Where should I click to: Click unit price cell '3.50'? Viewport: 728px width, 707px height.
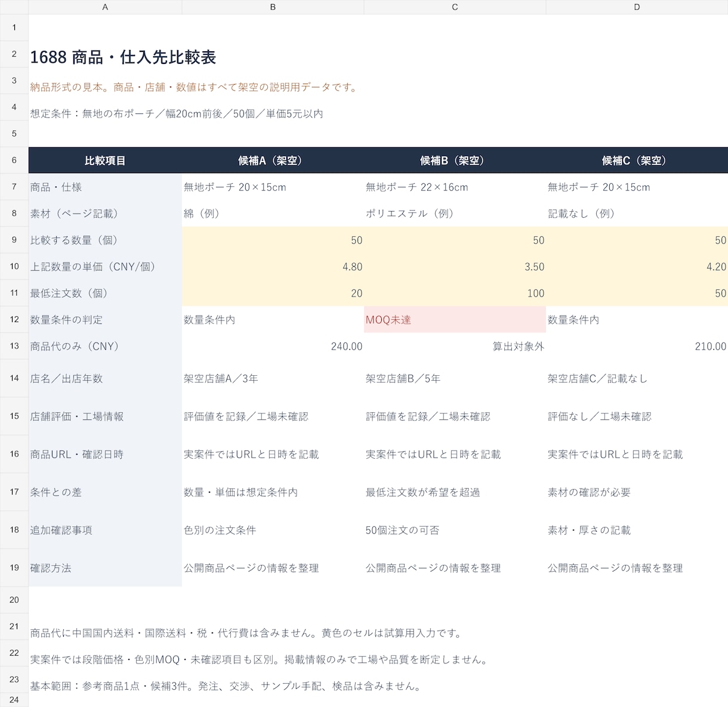(x=455, y=266)
